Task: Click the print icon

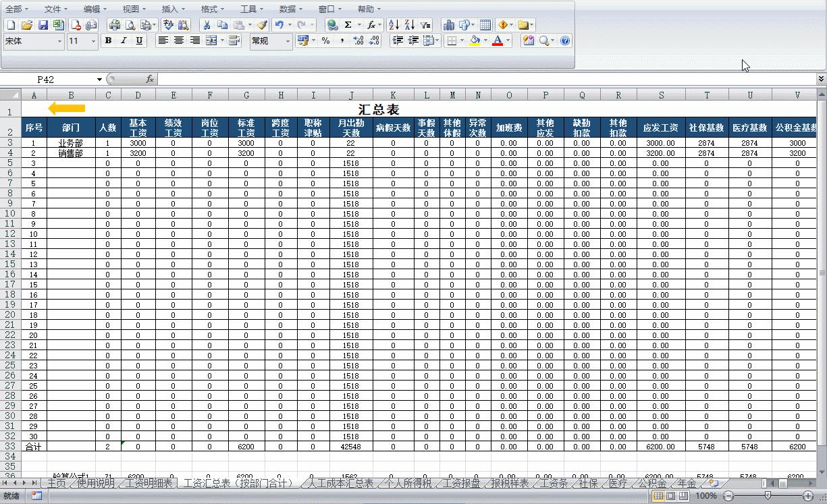Action: click(115, 25)
